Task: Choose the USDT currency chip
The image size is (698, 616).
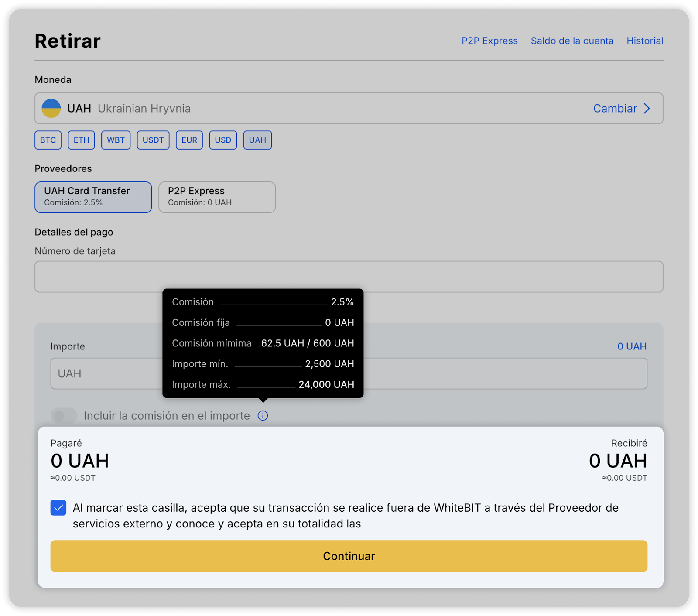Action: pyautogui.click(x=153, y=140)
